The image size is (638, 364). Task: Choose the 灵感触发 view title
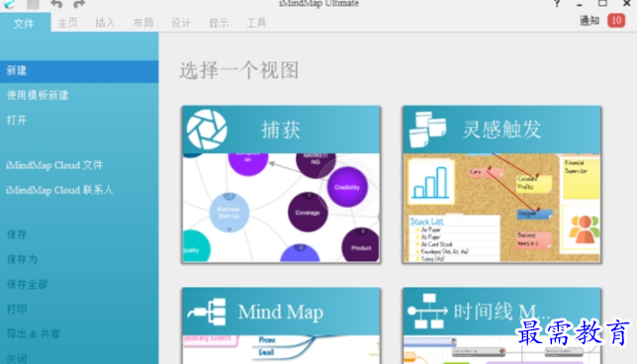501,130
